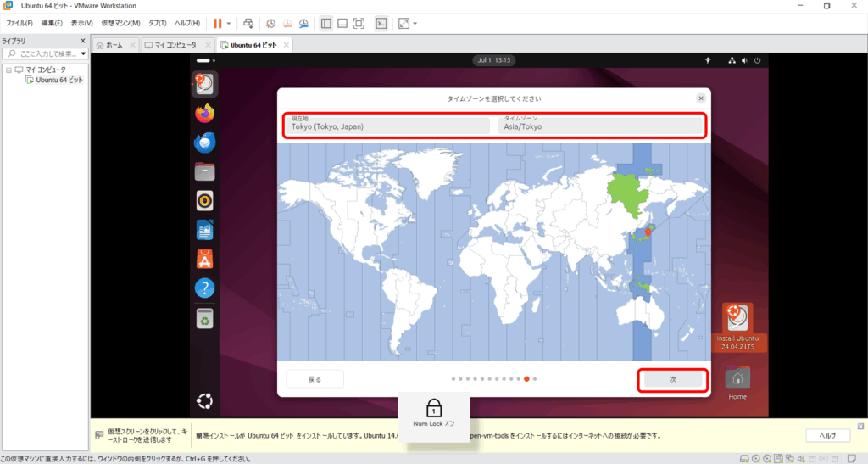Open Rhythmbox music player icon
Screen dimensions: 868x464
204,200
